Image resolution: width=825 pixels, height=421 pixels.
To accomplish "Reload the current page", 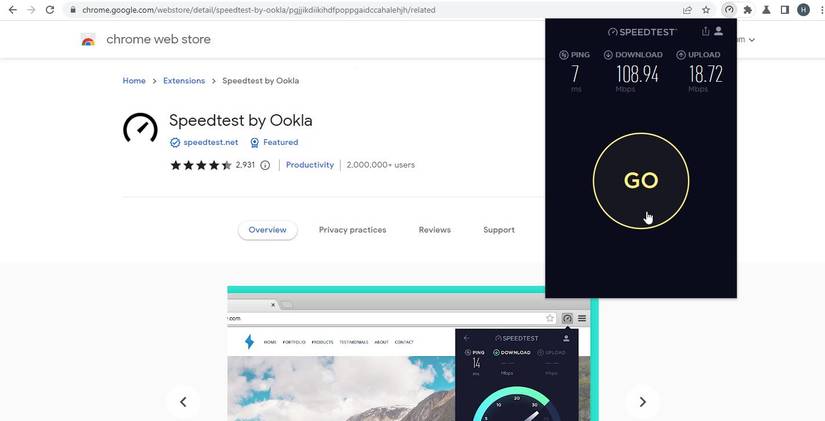I will (x=49, y=9).
